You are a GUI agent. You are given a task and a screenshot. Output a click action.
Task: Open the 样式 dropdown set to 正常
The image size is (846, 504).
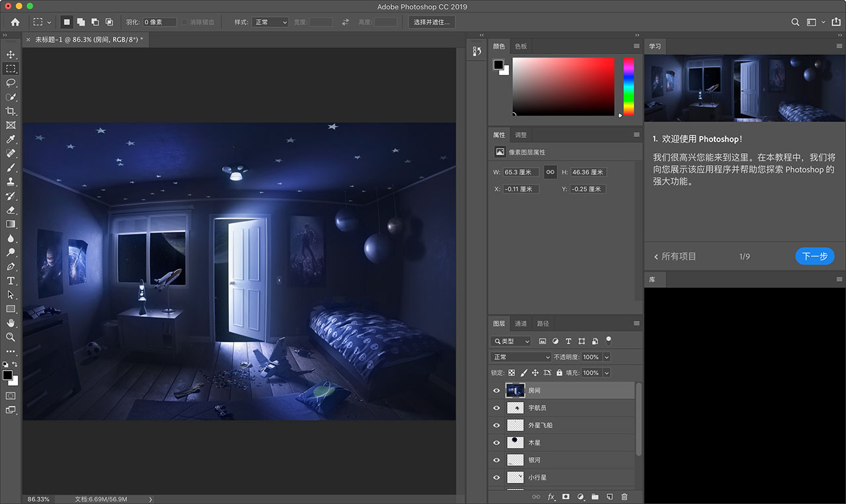coord(270,22)
